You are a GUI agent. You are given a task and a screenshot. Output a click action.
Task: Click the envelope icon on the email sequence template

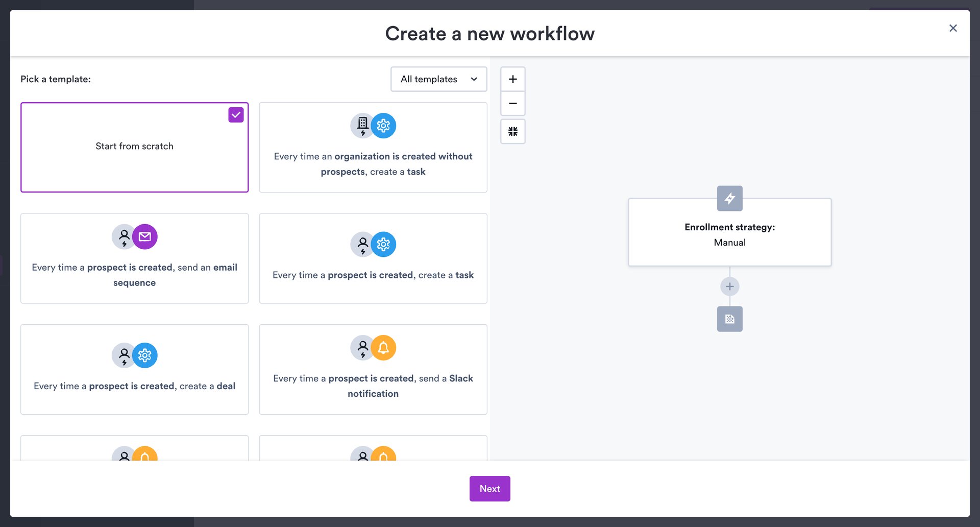pyautogui.click(x=145, y=236)
